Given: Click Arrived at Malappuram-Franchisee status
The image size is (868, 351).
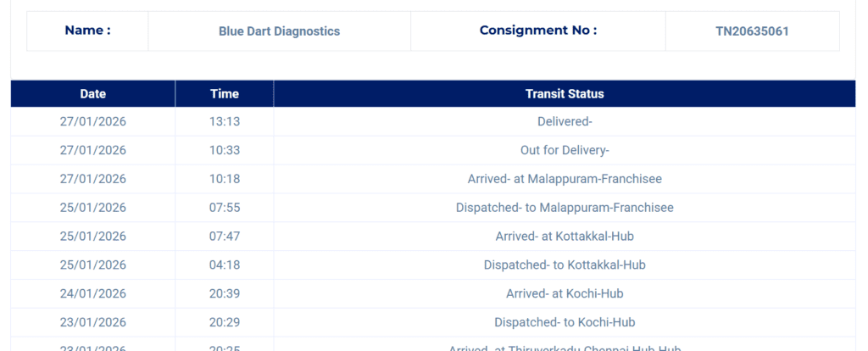Looking at the screenshot, I should (565, 179).
